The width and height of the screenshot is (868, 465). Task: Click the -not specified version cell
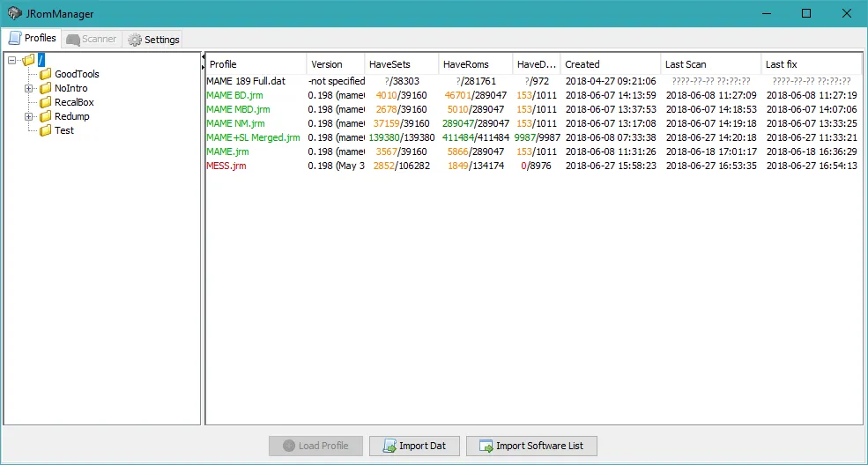click(337, 81)
